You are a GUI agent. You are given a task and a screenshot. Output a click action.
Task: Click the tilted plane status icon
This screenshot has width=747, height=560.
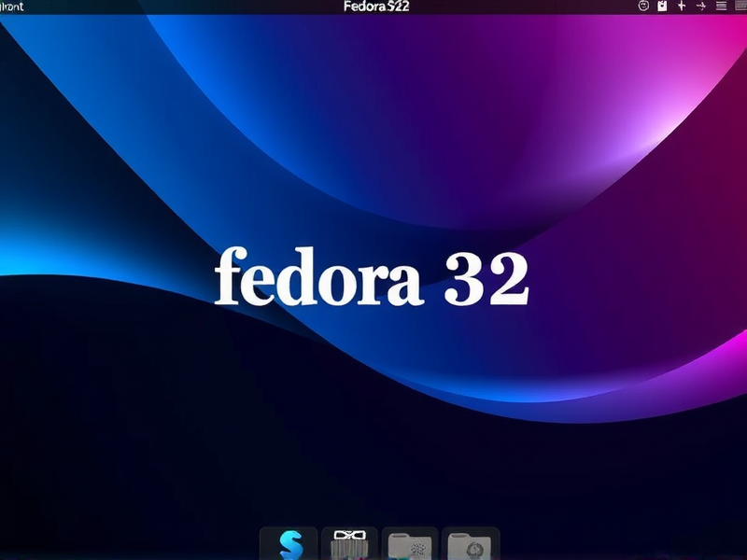(702, 6)
